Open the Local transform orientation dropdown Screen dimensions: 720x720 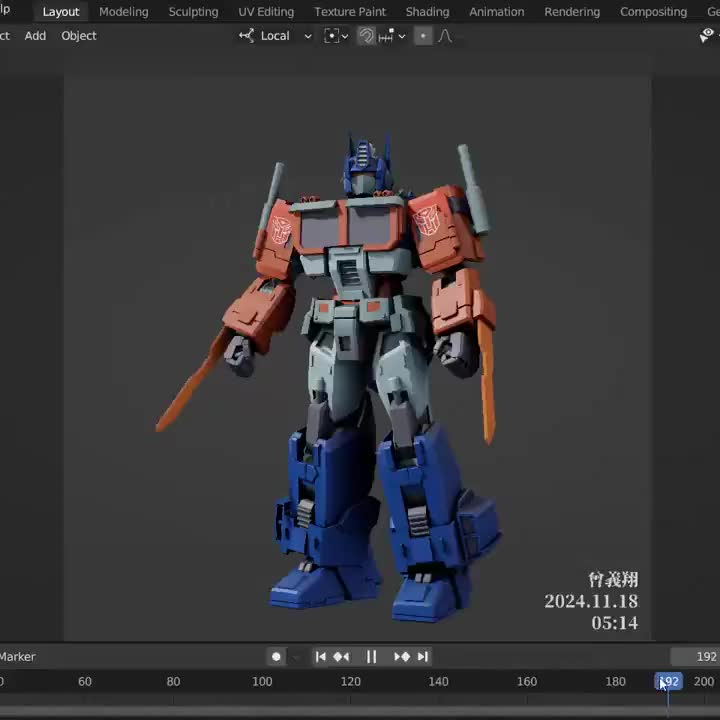click(276, 36)
